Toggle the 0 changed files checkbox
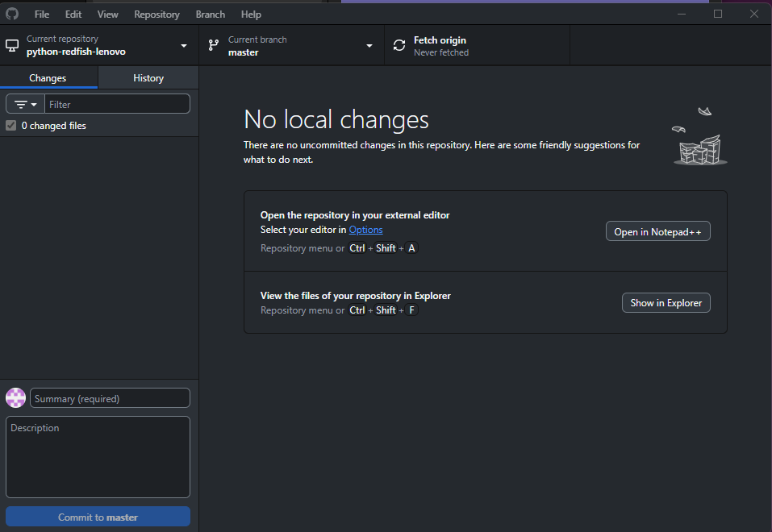Screen dimensions: 772x532 click(x=11, y=126)
